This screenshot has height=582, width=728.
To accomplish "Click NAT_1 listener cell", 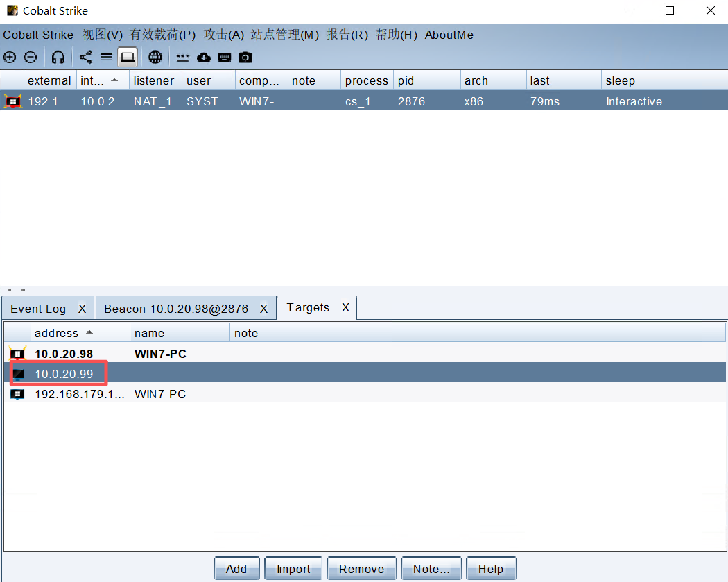I will tap(153, 101).
